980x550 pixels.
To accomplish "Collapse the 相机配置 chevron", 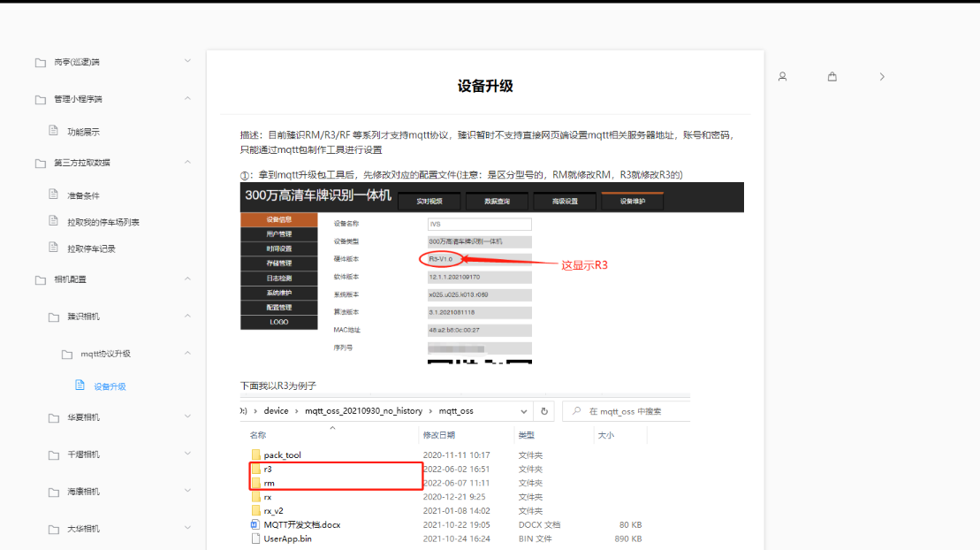I will (187, 279).
